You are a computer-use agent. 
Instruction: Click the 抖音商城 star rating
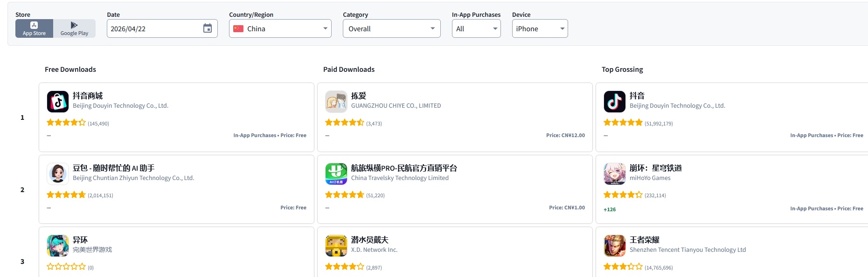coord(66,123)
